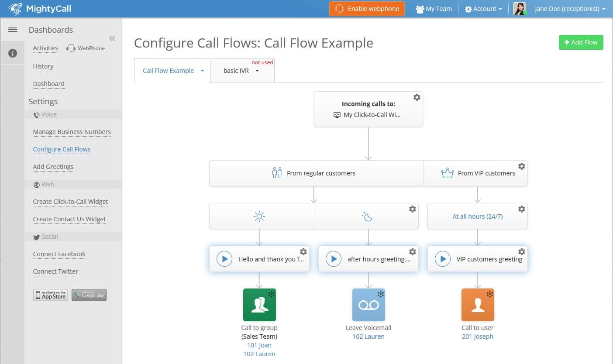Play the VIP customers greeting
The height and width of the screenshot is (364, 613).
443,259
